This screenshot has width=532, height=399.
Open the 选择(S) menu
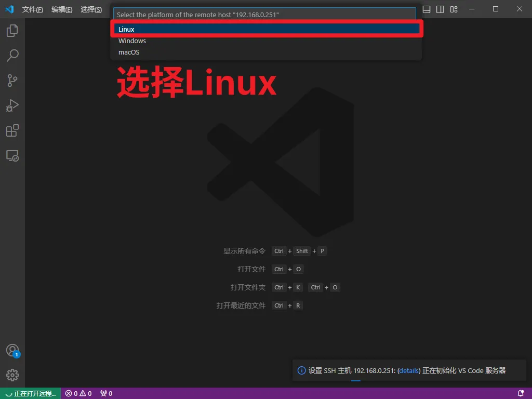[91, 9]
